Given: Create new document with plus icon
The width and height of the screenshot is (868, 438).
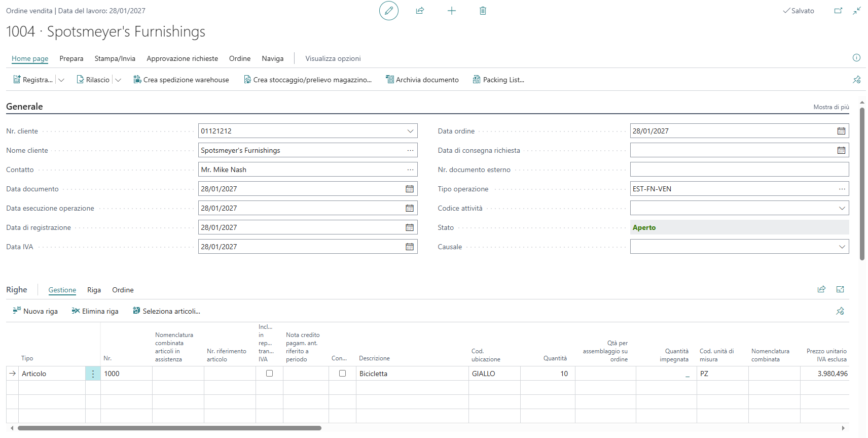Looking at the screenshot, I should [451, 11].
